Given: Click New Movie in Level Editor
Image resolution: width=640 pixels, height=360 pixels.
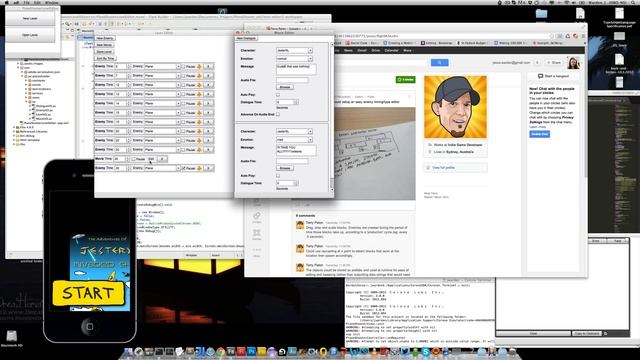Looking at the screenshot, I should 104,45.
